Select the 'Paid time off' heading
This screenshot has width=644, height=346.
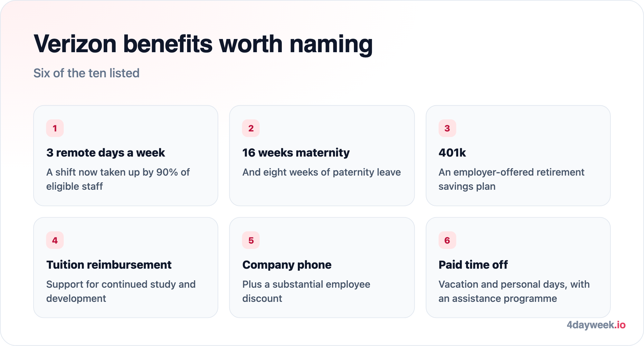pos(473,265)
